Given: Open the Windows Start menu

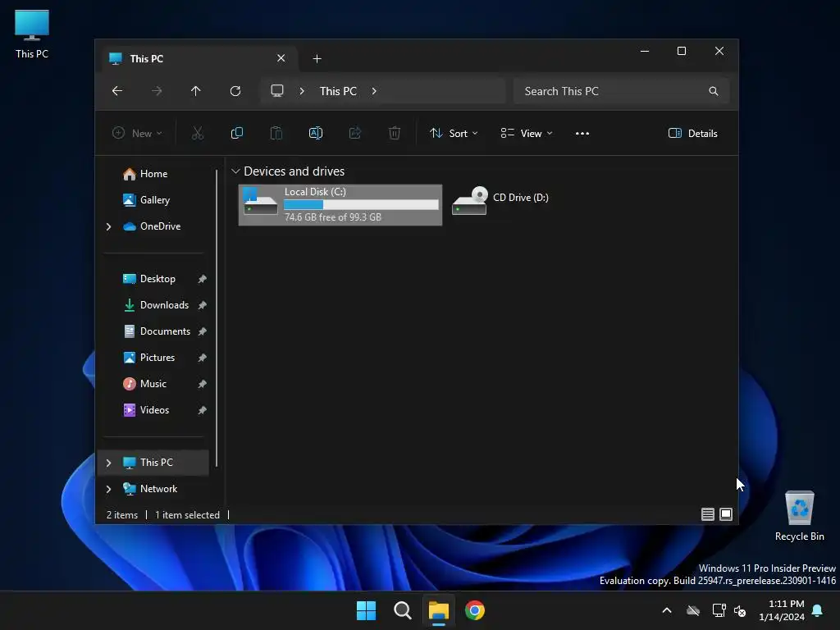Looking at the screenshot, I should point(367,610).
